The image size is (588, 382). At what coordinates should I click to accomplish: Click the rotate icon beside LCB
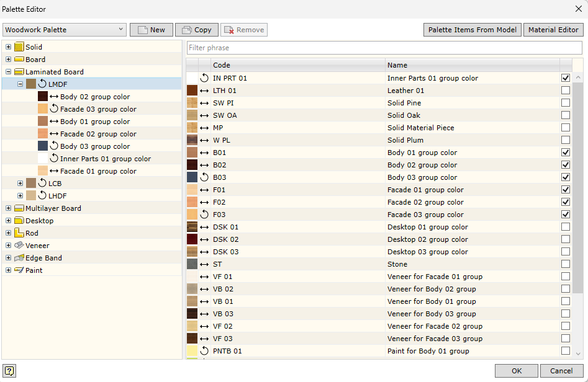[x=42, y=183]
